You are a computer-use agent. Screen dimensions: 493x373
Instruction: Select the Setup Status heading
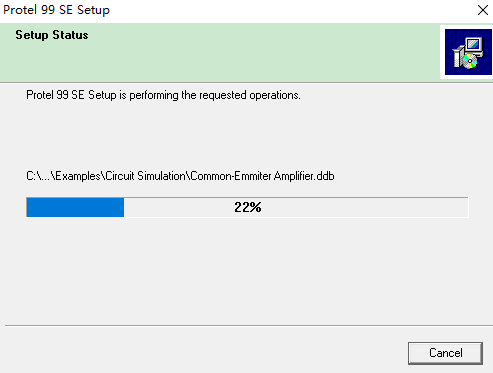(x=52, y=35)
